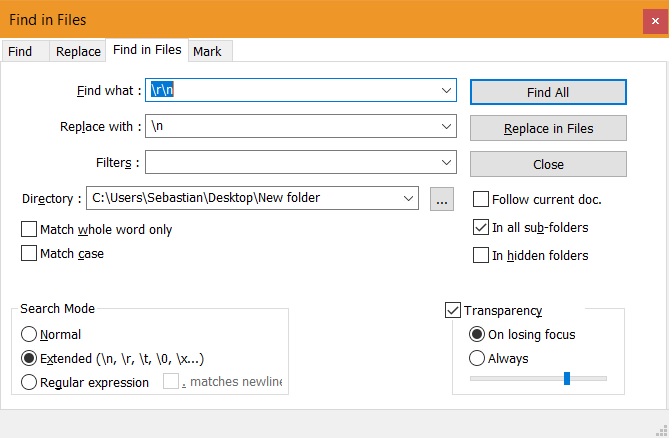Disable the Transparency checkbox
This screenshot has width=672, height=439.
coord(453,311)
